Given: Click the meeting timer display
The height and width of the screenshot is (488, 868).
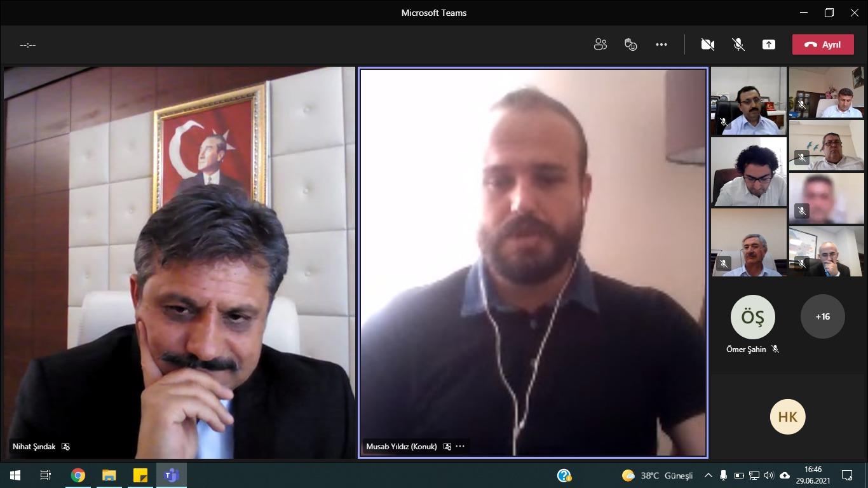Looking at the screenshot, I should coord(28,45).
